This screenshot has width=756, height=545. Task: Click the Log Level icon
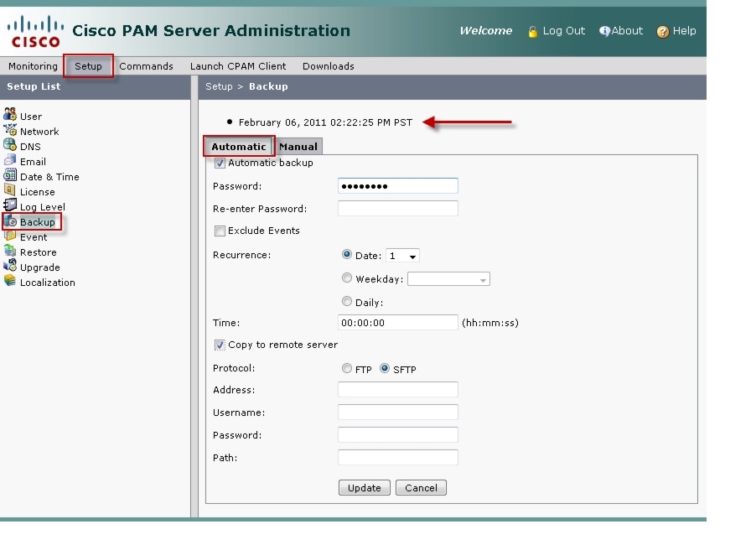pyautogui.click(x=10, y=205)
